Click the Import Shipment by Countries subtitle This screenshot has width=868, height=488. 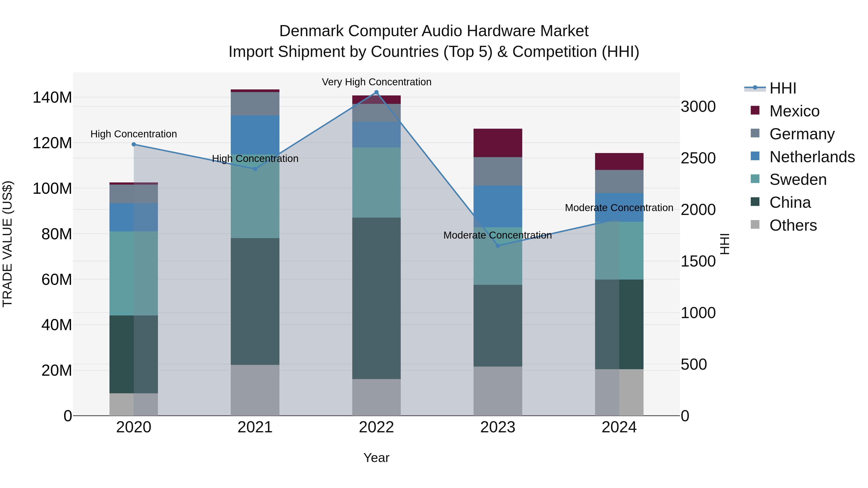point(434,52)
